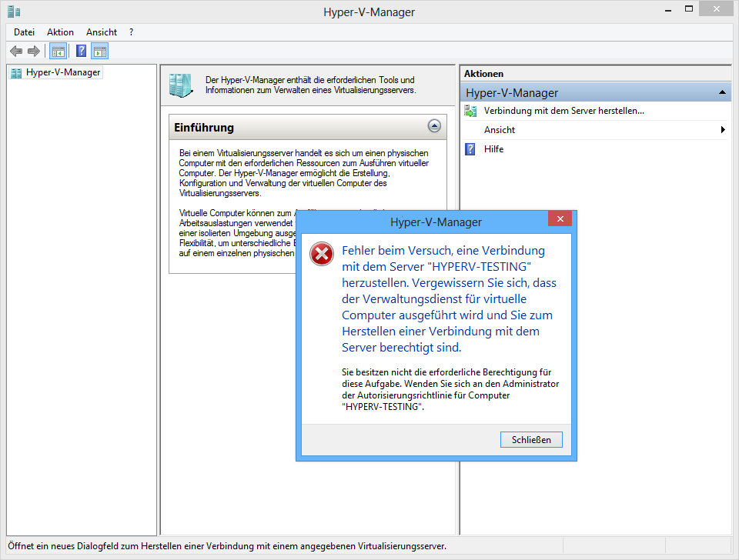Click the Forward arrow toolbar icon
739x560 pixels.
pyautogui.click(x=33, y=51)
